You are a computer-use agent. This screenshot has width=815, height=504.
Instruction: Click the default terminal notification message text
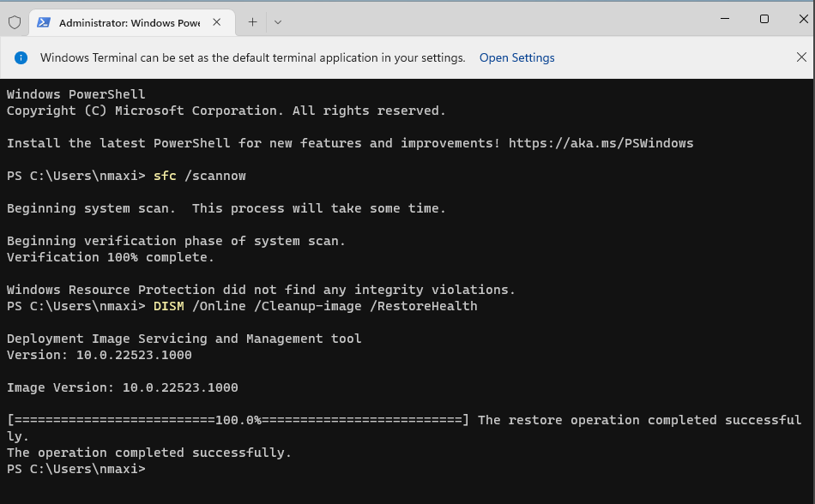(252, 58)
